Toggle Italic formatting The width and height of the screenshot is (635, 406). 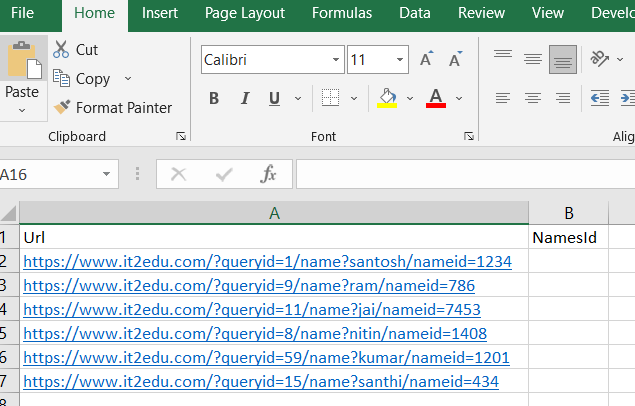coord(244,98)
